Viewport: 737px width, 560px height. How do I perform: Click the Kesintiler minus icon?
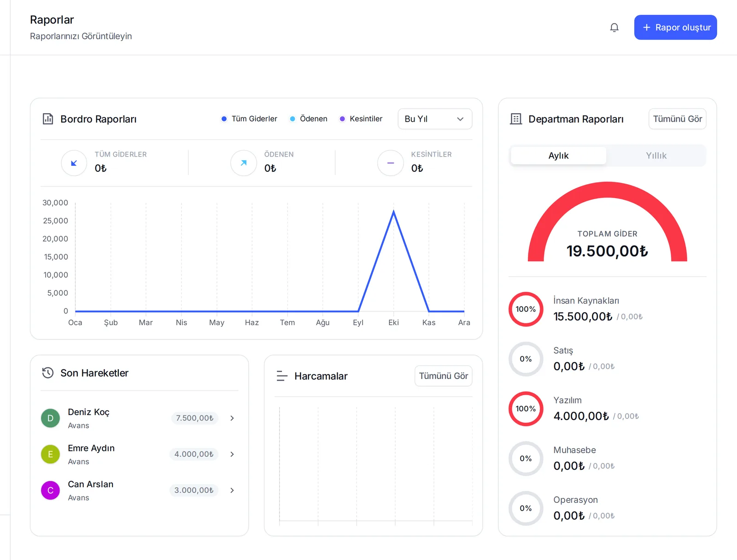[x=391, y=163]
